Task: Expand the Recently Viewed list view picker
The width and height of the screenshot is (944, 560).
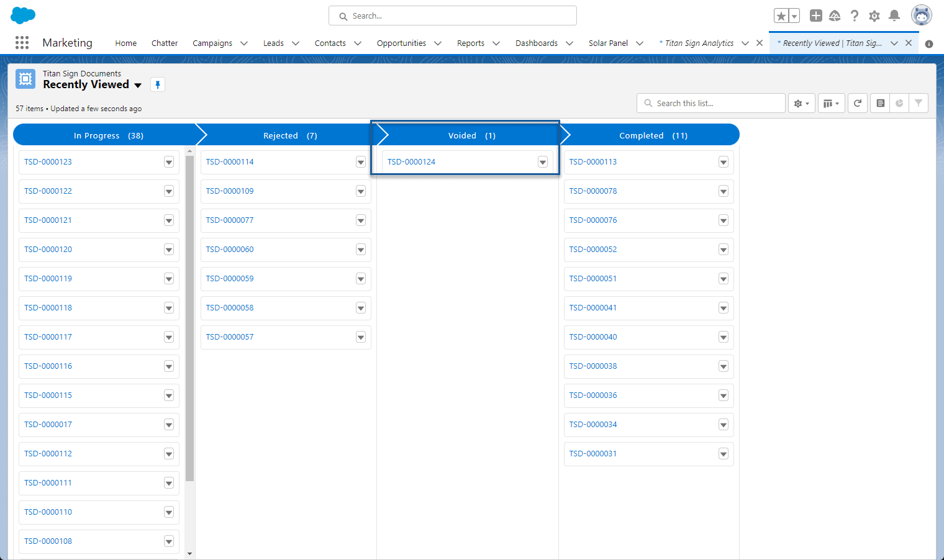Action: pyautogui.click(x=138, y=85)
